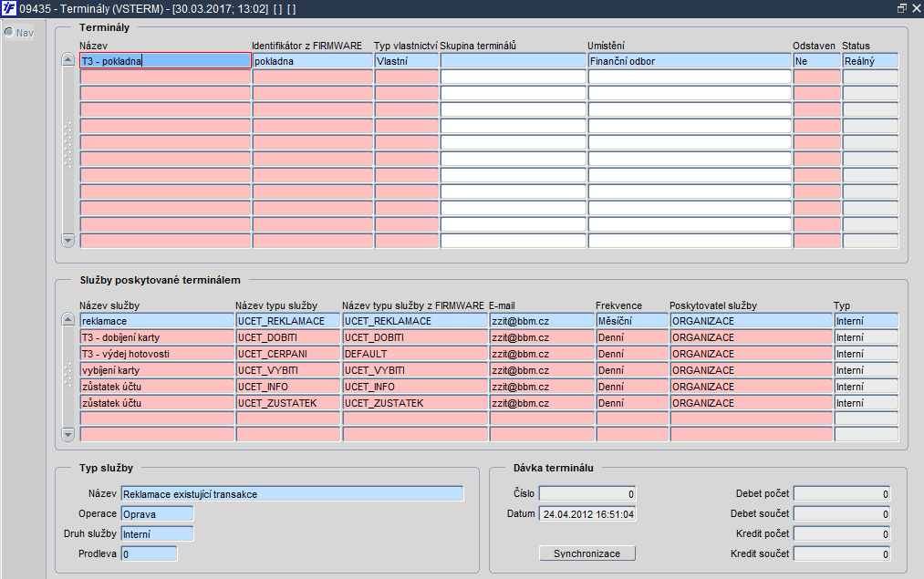Click e-mail field in reklamace row
Viewport: 924px width, 579px height.
(x=542, y=320)
